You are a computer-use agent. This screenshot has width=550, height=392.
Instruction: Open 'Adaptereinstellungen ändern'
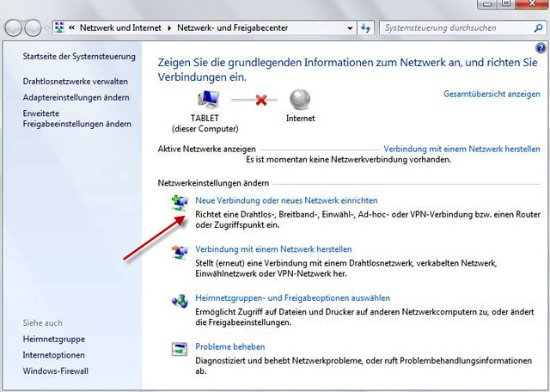76,97
